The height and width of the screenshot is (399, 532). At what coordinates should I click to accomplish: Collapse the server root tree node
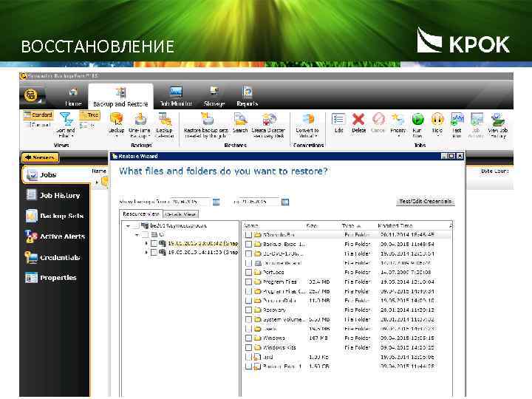coord(128,225)
